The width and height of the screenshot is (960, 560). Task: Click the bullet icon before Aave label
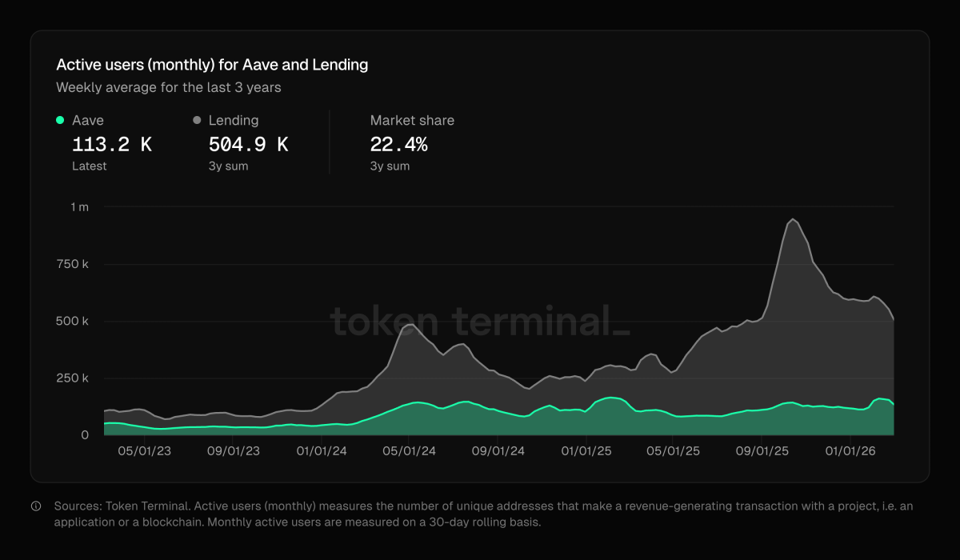pos(60,120)
